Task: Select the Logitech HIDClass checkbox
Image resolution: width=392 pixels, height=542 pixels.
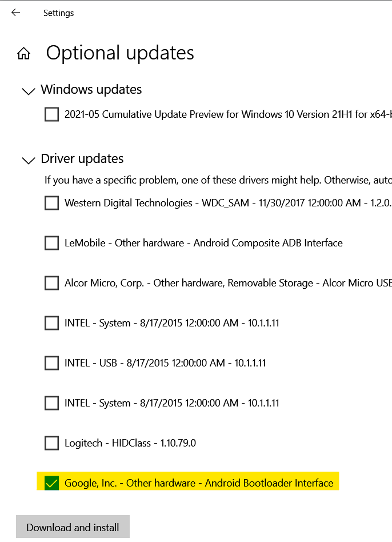Action: [x=52, y=443]
